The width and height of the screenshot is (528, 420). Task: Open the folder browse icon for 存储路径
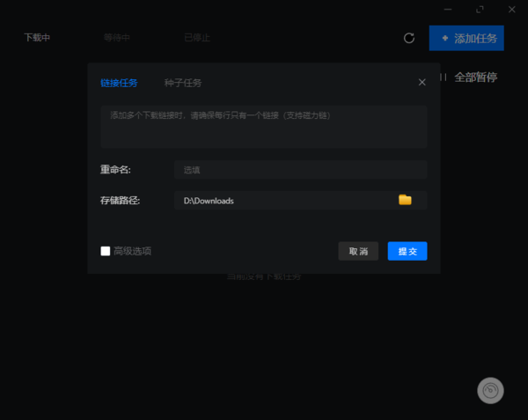click(405, 200)
